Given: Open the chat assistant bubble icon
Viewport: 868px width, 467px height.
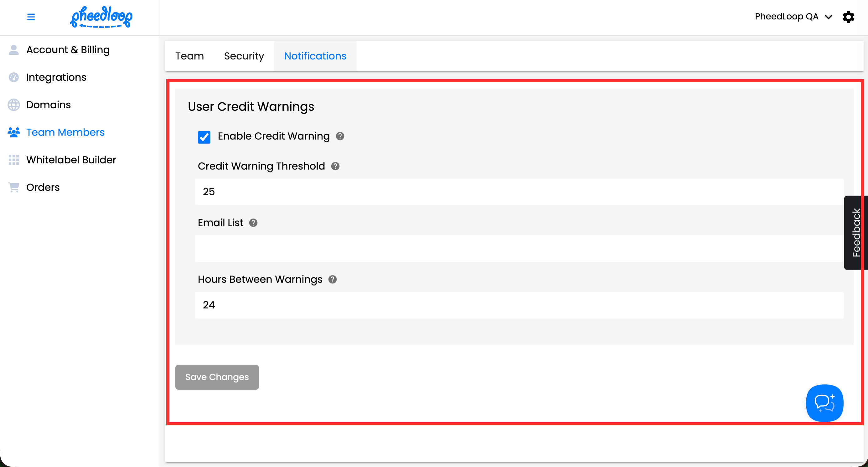Looking at the screenshot, I should 824,403.
